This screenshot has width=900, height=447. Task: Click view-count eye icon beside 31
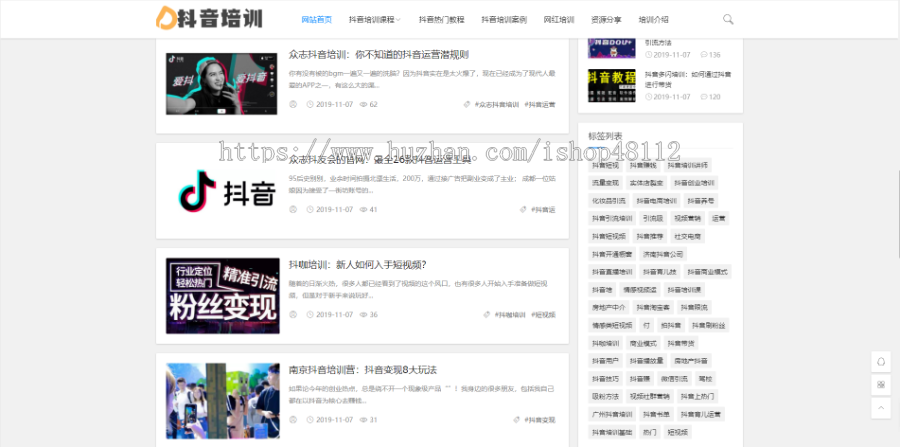363,419
